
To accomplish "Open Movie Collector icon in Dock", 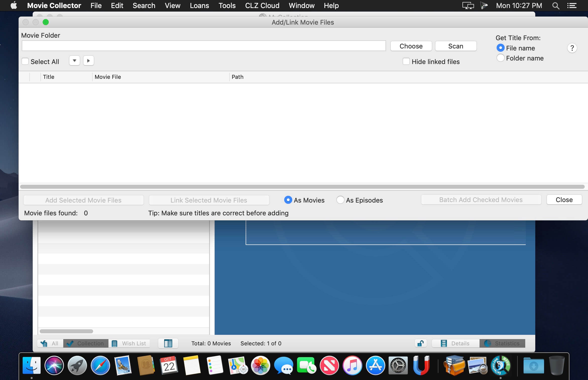I will [500, 365].
